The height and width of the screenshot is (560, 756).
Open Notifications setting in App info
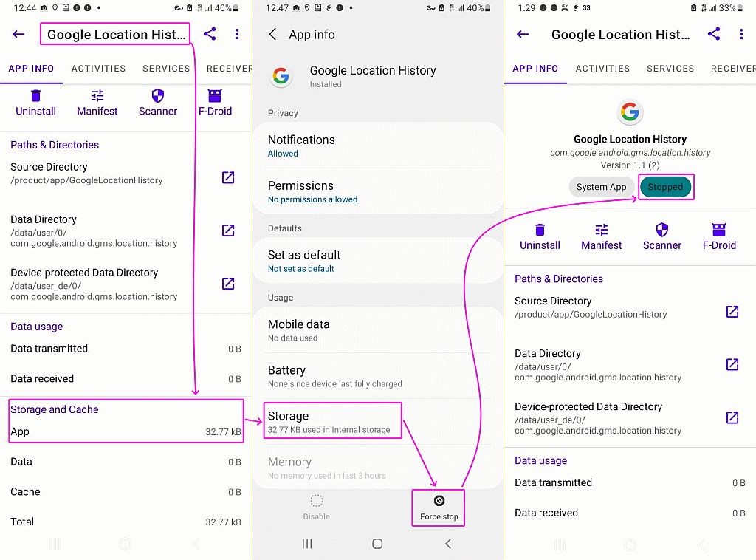(x=377, y=146)
